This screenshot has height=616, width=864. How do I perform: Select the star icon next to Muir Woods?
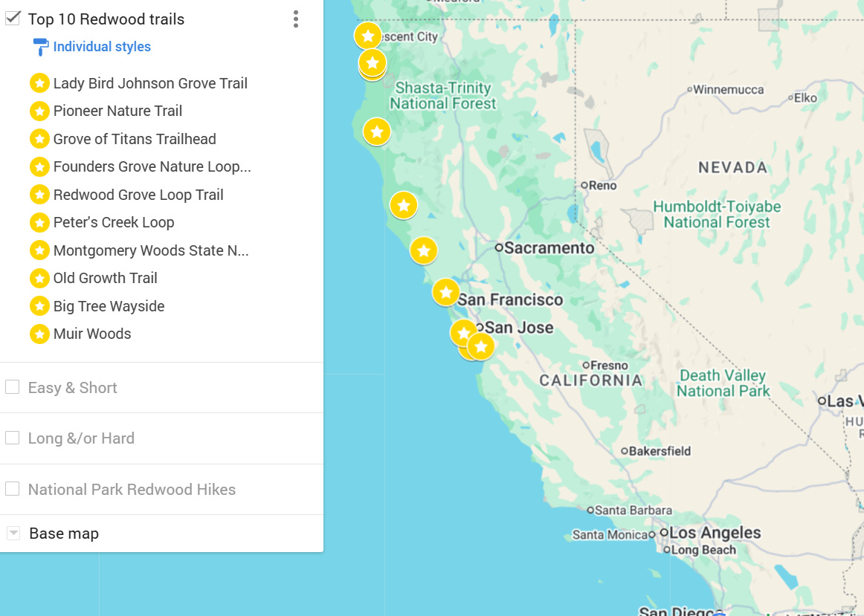39,334
